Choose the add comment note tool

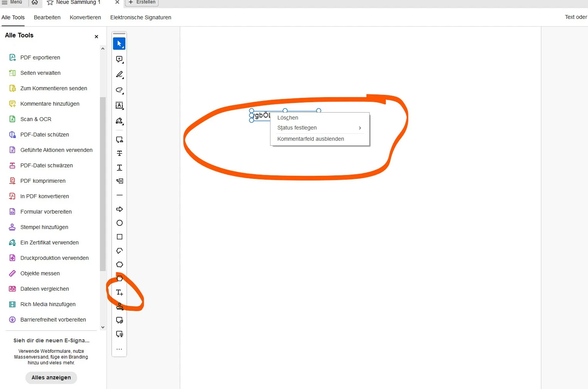tap(119, 59)
